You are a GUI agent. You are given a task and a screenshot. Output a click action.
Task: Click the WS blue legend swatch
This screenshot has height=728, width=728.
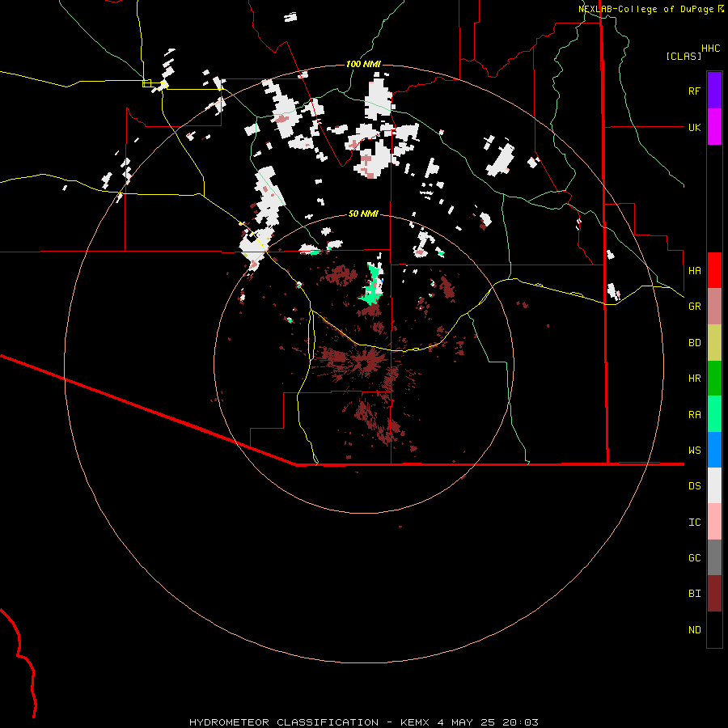pyautogui.click(x=714, y=450)
